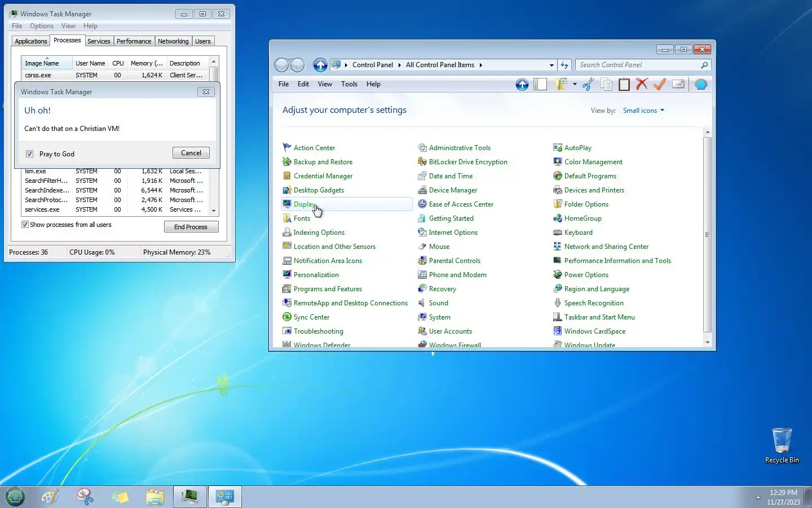The image size is (812, 508).
Task: Click Control Panel vertical scrollbar
Action: pos(707,234)
